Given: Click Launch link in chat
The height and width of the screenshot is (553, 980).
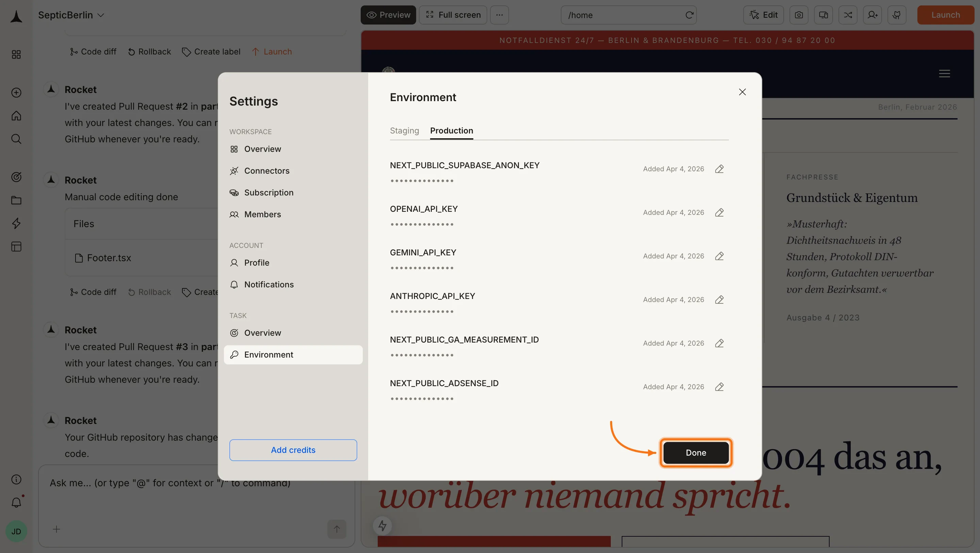Looking at the screenshot, I should [272, 51].
